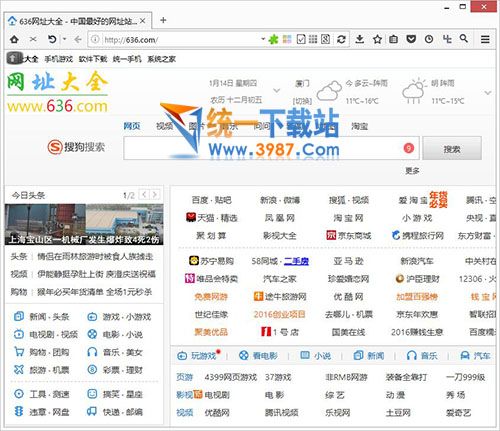Open 手机游戏 bookmark in bookmarks bar
This screenshot has height=431, width=500.
point(59,59)
